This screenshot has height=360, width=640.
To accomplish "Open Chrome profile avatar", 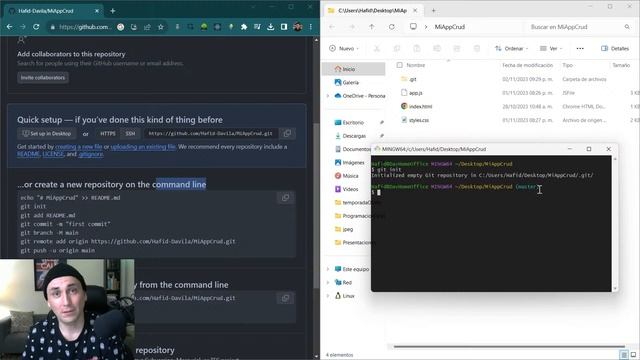I will point(298,27).
